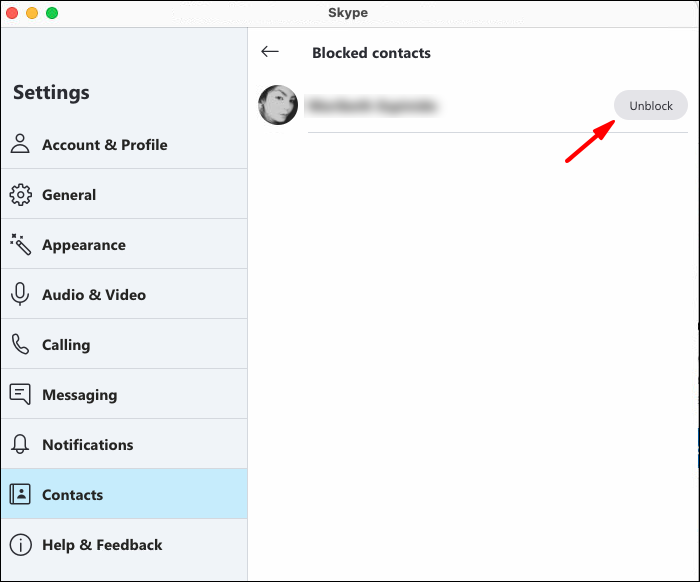Open Account & Profile settings

pyautogui.click(x=104, y=145)
